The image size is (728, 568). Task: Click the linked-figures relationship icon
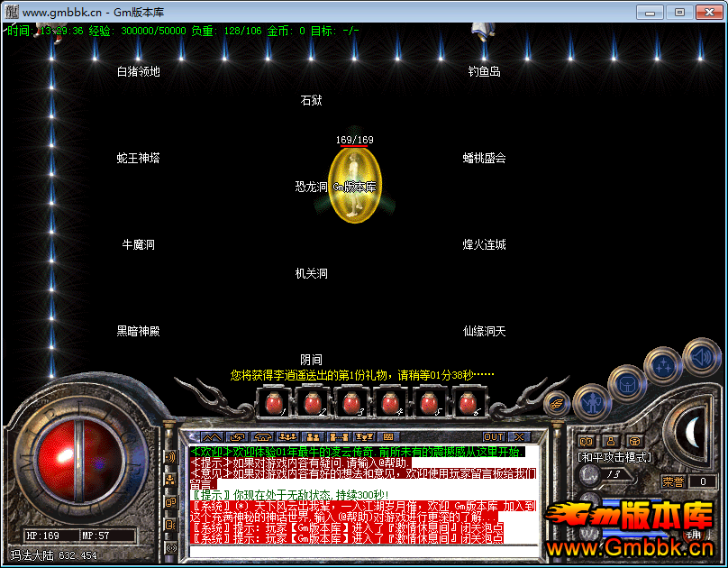(338, 437)
